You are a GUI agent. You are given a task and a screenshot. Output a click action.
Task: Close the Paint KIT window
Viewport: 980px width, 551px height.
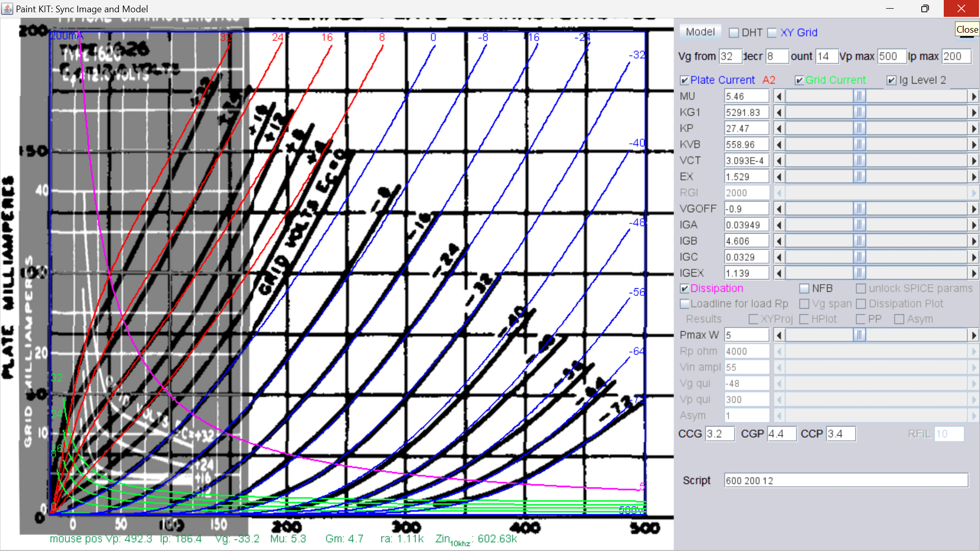962,9
